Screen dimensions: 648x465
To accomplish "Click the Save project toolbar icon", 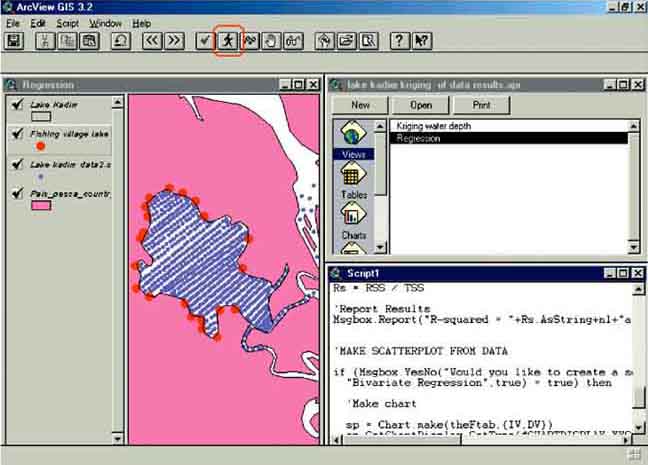I will click(14, 41).
